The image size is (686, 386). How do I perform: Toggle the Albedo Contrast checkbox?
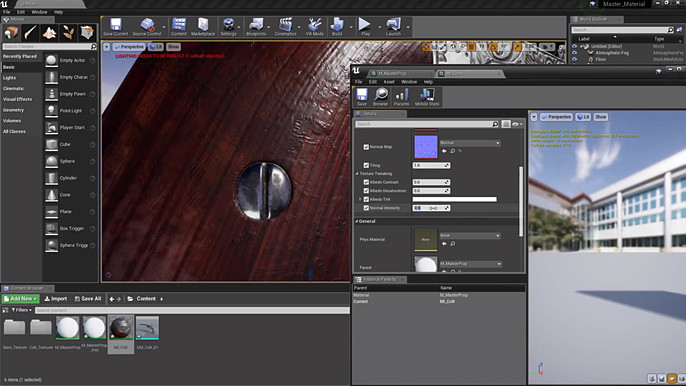pyautogui.click(x=366, y=182)
